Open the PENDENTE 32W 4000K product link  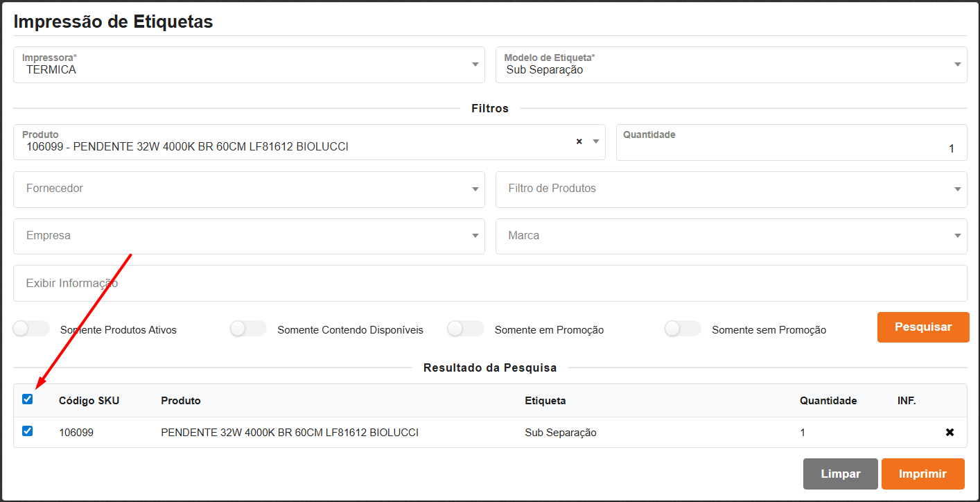[x=288, y=432]
